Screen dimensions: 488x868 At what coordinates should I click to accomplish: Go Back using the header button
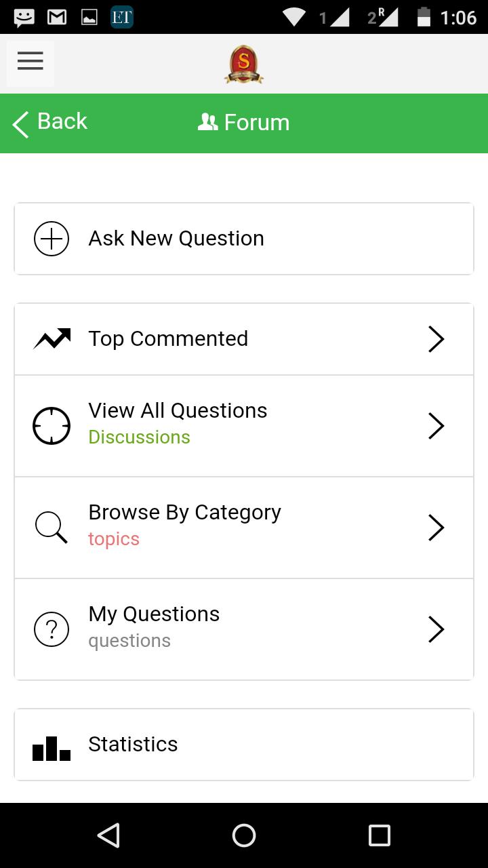pyautogui.click(x=50, y=123)
